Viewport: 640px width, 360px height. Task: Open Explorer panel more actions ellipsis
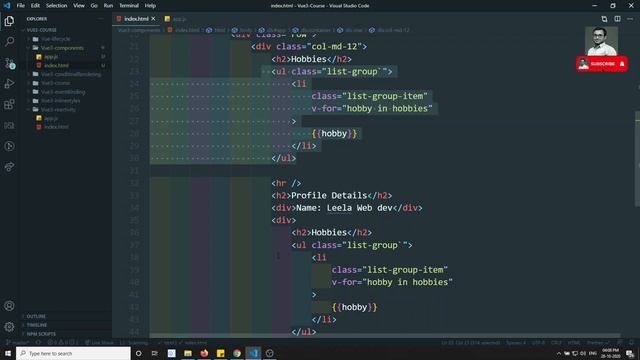tap(100, 19)
